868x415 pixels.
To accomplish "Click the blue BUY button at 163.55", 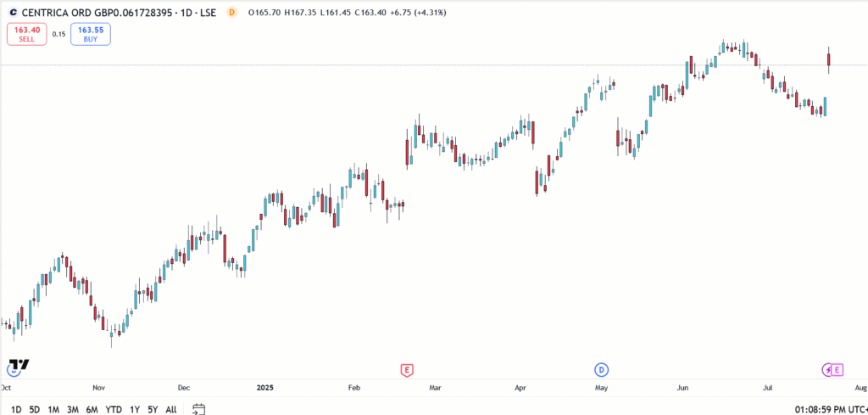I will [91, 34].
